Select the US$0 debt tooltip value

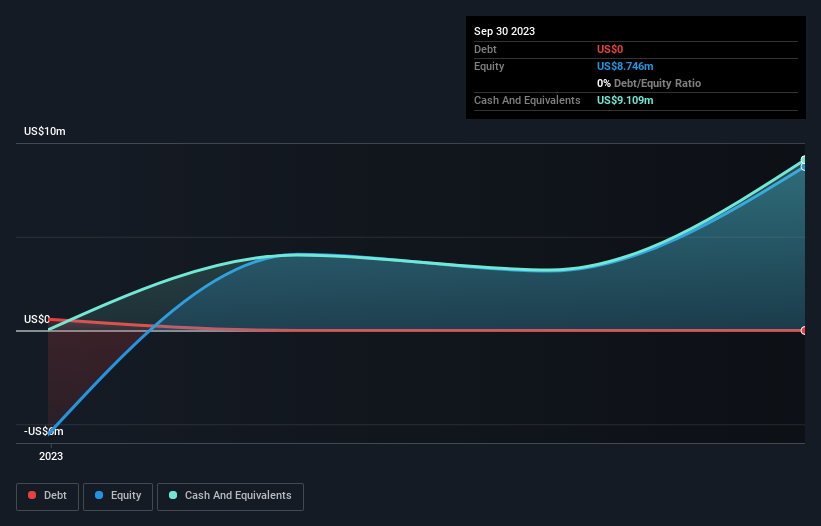click(610, 49)
